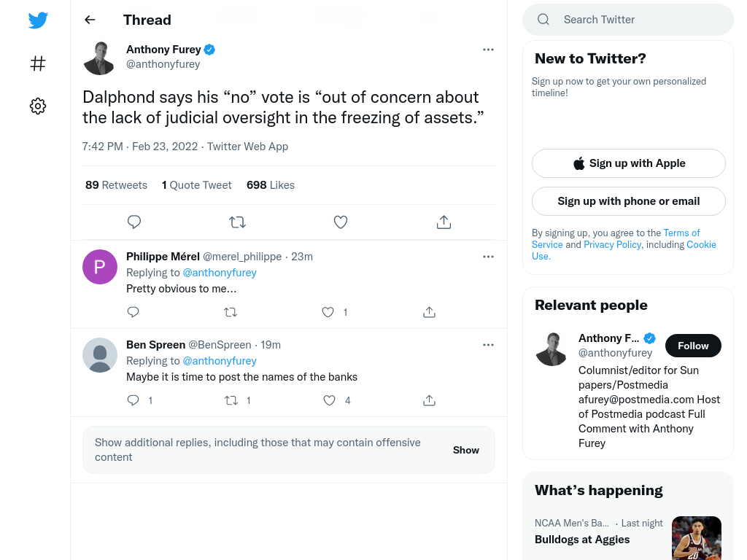Go back with the Thread arrow
Screen dimensions: 747x560
[90, 20]
